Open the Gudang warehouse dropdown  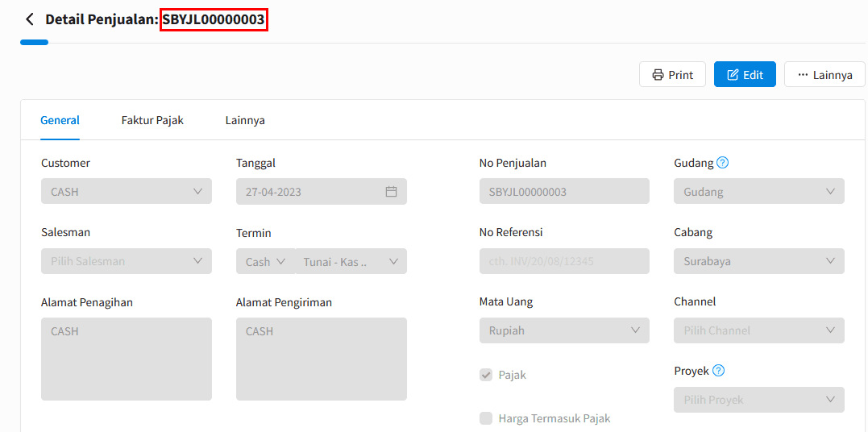[x=758, y=192]
